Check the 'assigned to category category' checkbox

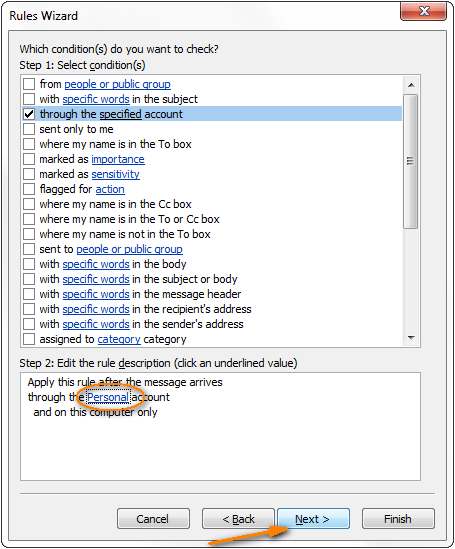pos(29,339)
